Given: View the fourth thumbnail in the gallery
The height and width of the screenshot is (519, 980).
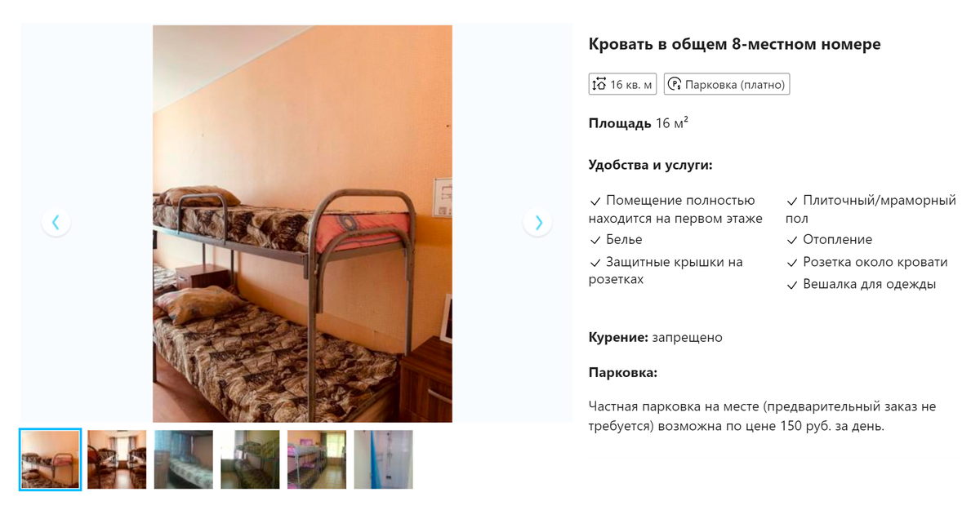Looking at the screenshot, I should (250, 459).
